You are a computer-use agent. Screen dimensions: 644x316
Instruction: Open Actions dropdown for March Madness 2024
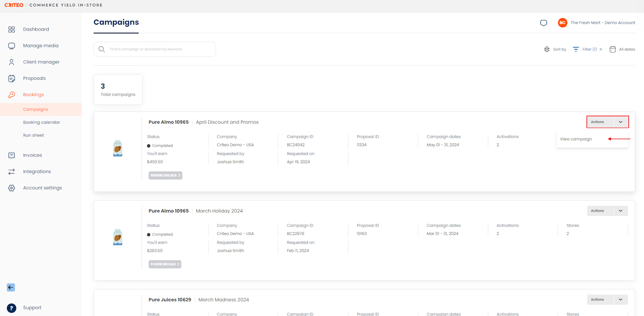620,299
